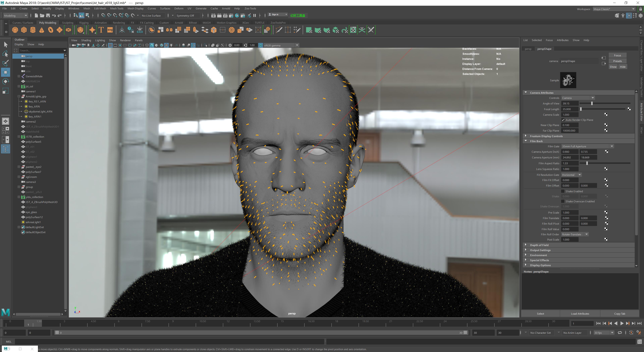Viewport: 644px width, 352px height.
Task: Click the polygon Type text tool icon
Action: 101,30
